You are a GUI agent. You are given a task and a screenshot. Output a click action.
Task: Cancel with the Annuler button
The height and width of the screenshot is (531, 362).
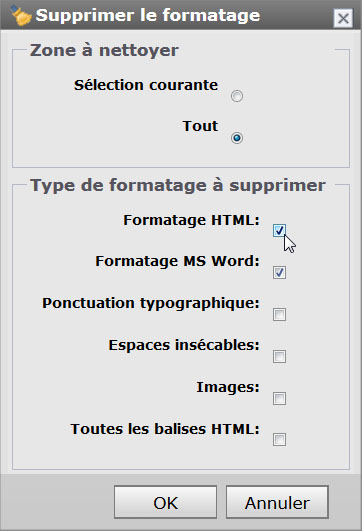(x=277, y=503)
